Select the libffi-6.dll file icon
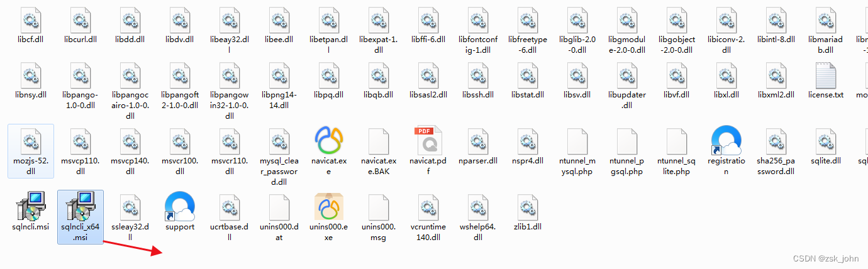868x269 pixels. [428, 19]
